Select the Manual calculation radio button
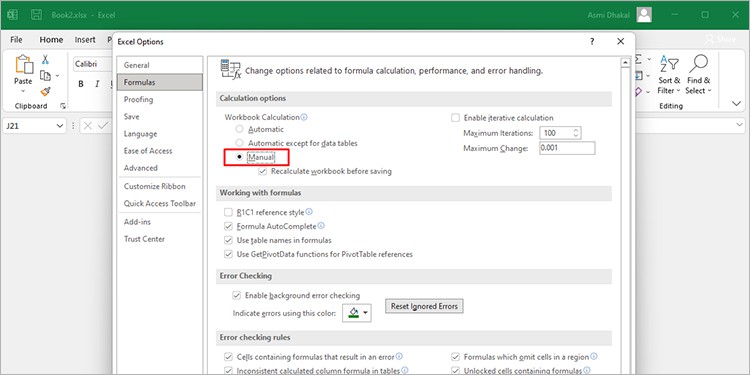The width and height of the screenshot is (750, 375). point(239,157)
